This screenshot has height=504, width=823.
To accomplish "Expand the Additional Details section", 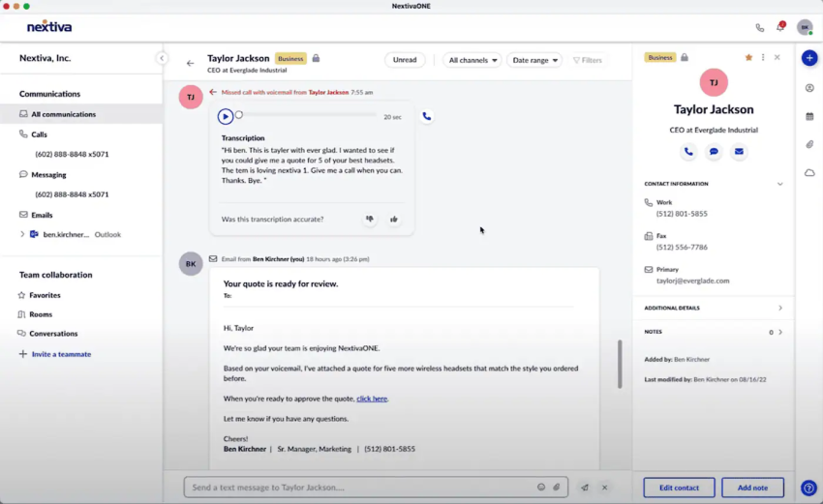I will coord(780,308).
